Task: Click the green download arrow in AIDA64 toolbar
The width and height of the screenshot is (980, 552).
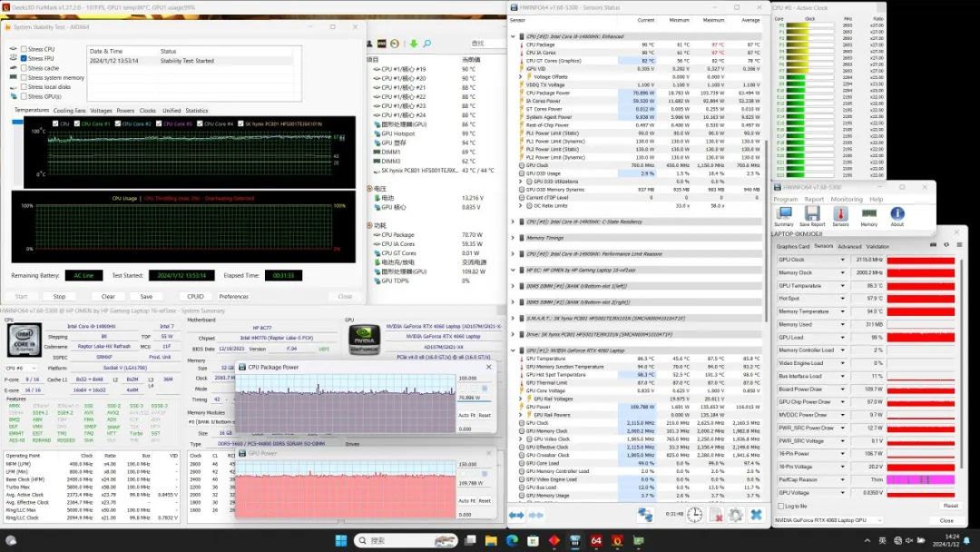Action: 413,44
